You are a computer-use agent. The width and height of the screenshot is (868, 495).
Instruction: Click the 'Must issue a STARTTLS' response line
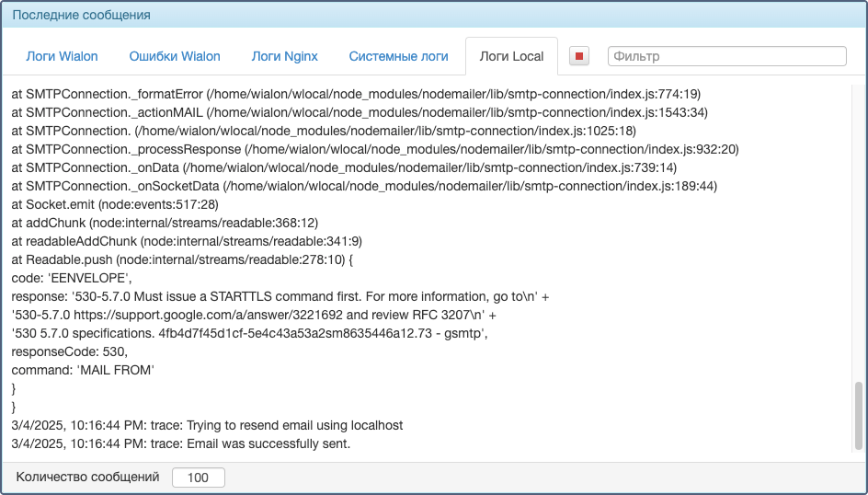280,296
